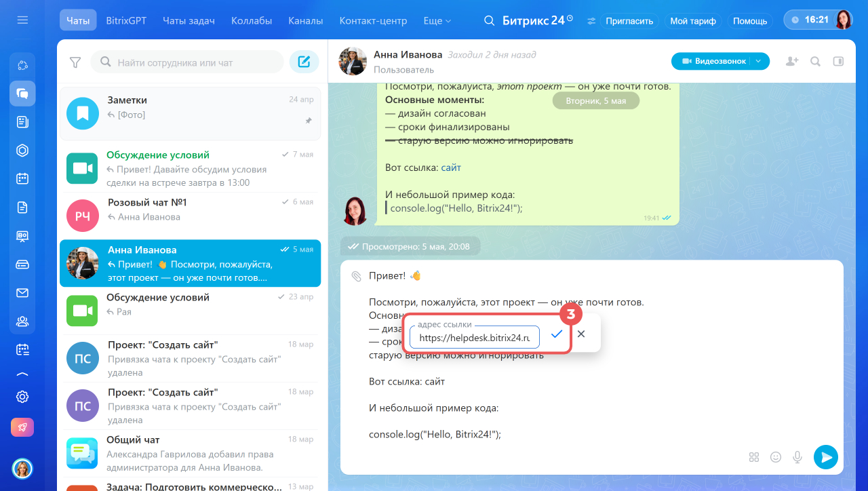
Task: Confirm link address with the checkmark
Action: click(557, 334)
